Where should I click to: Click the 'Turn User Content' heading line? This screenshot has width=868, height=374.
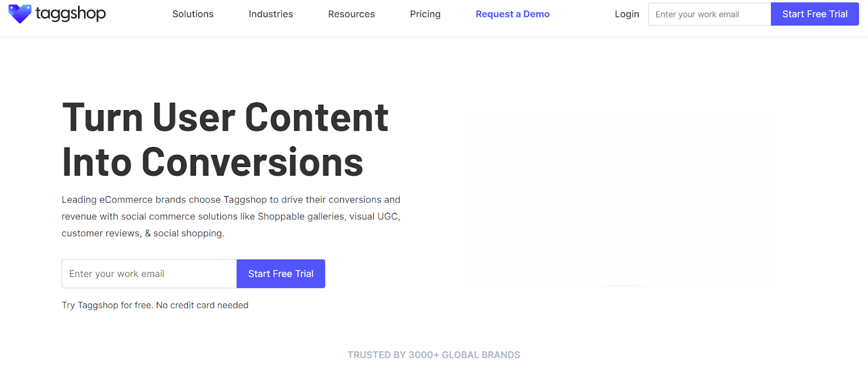225,118
